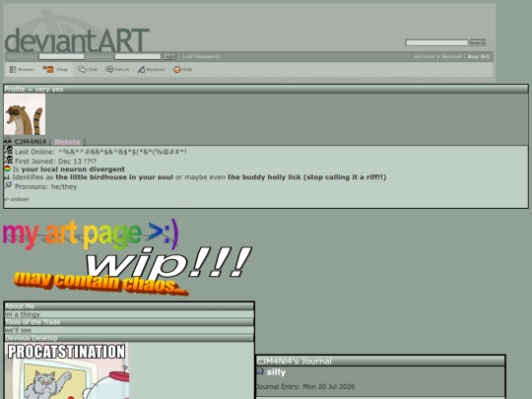
Task: Open the Shop cart icon
Action: click(48, 69)
